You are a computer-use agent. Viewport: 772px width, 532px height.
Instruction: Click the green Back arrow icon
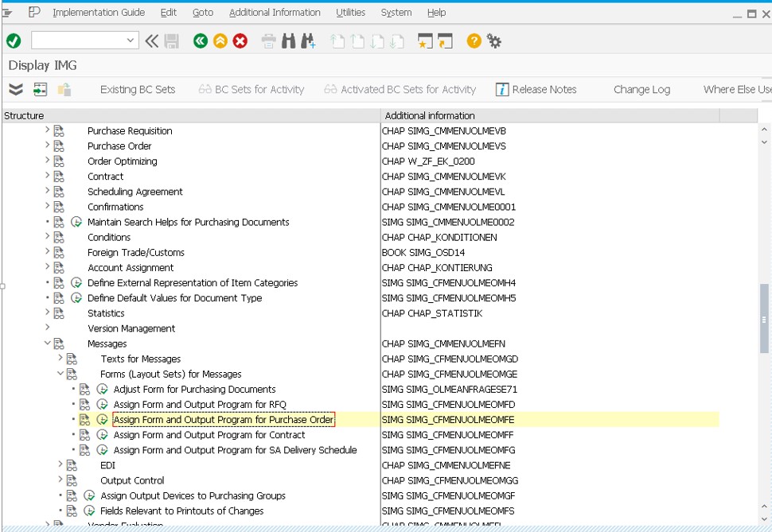click(x=201, y=41)
